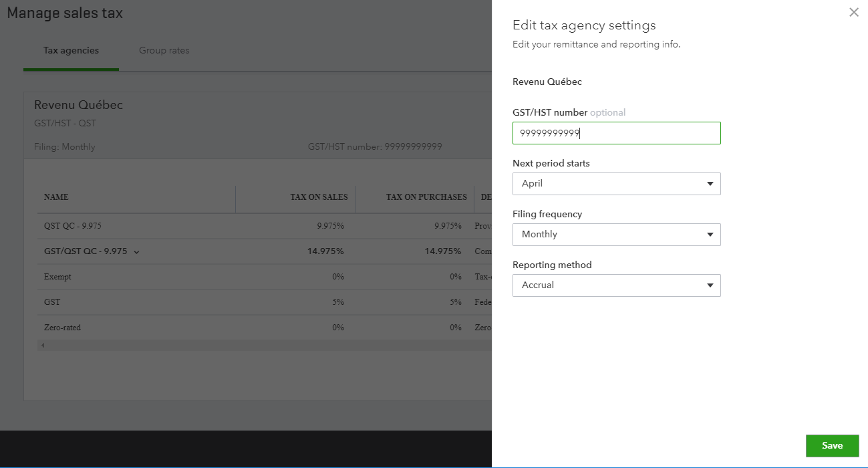Switch to the Group rates tab

[x=164, y=51]
